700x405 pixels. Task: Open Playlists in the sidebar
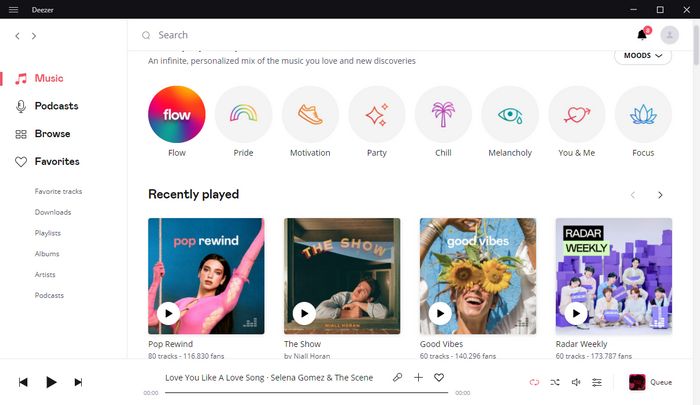(48, 233)
